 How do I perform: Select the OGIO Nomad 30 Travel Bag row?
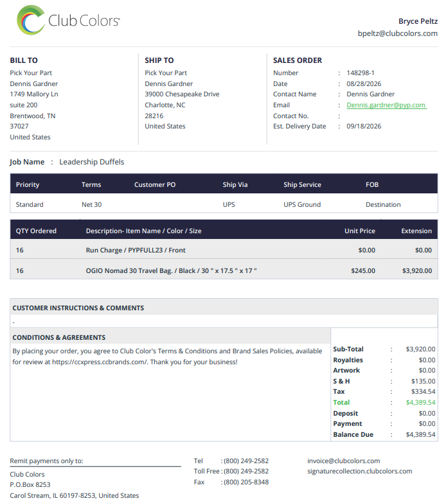[224, 270]
